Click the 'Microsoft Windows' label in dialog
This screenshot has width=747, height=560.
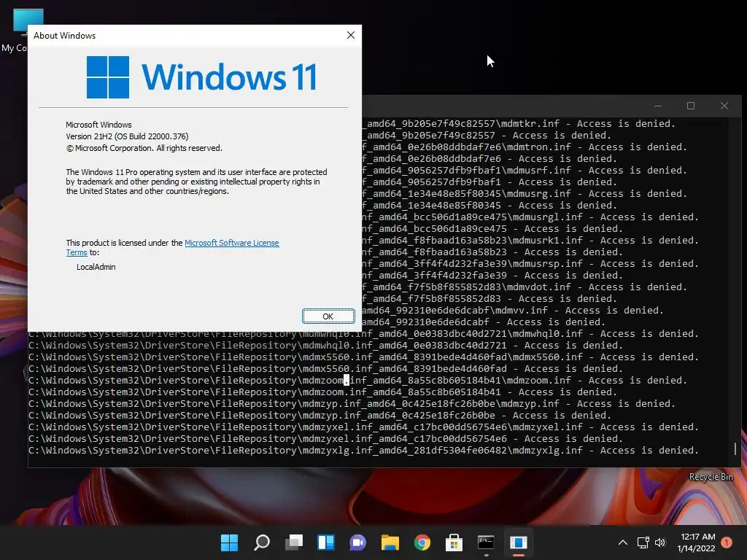click(98, 125)
